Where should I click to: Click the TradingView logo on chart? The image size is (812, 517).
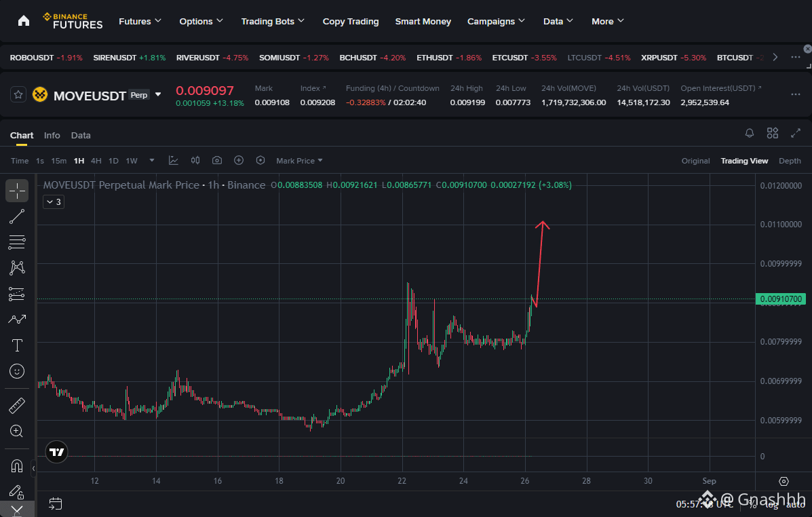tap(56, 453)
